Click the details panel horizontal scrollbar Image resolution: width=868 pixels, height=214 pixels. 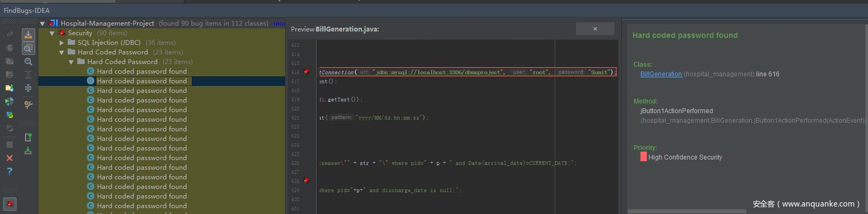point(687,211)
